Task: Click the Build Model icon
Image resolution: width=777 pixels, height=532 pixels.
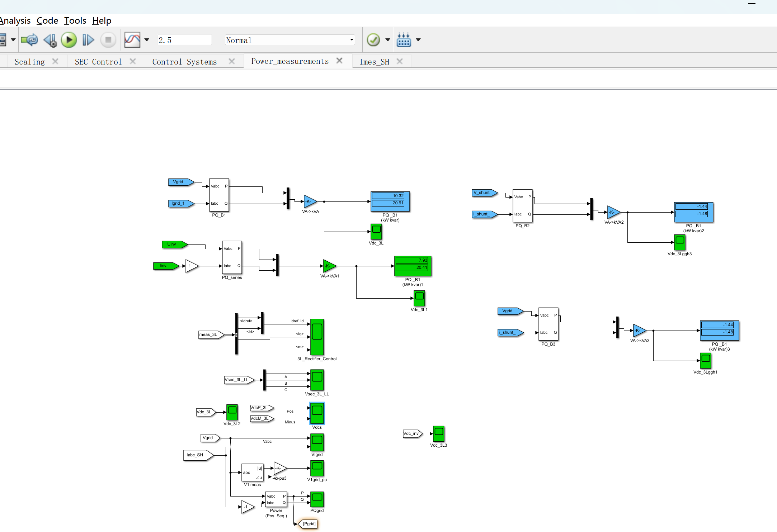Action: pos(404,40)
